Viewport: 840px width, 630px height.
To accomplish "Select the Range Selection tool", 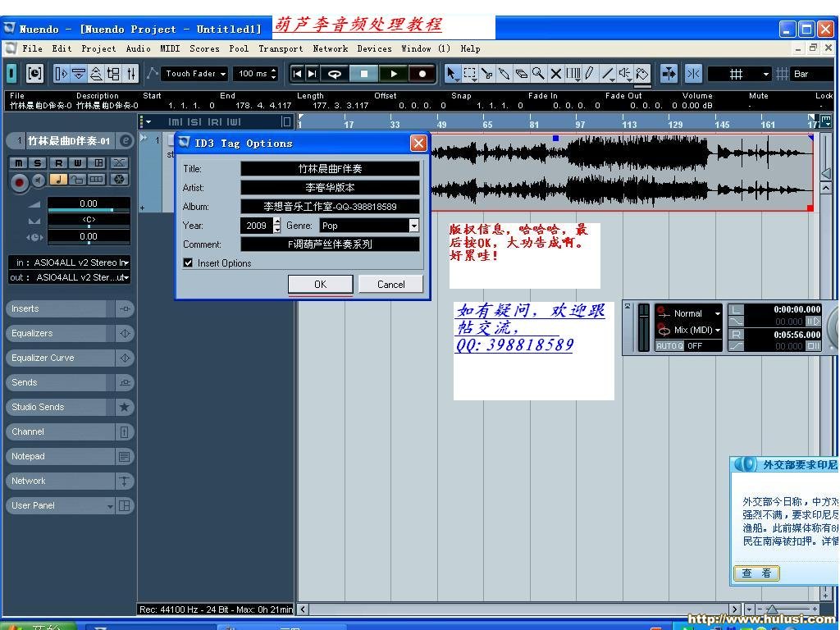I will click(x=470, y=73).
